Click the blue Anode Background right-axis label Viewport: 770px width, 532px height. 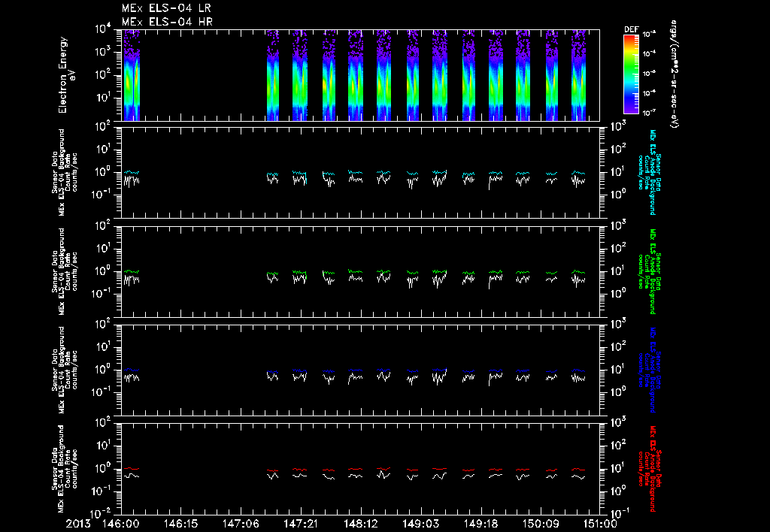coord(649,370)
